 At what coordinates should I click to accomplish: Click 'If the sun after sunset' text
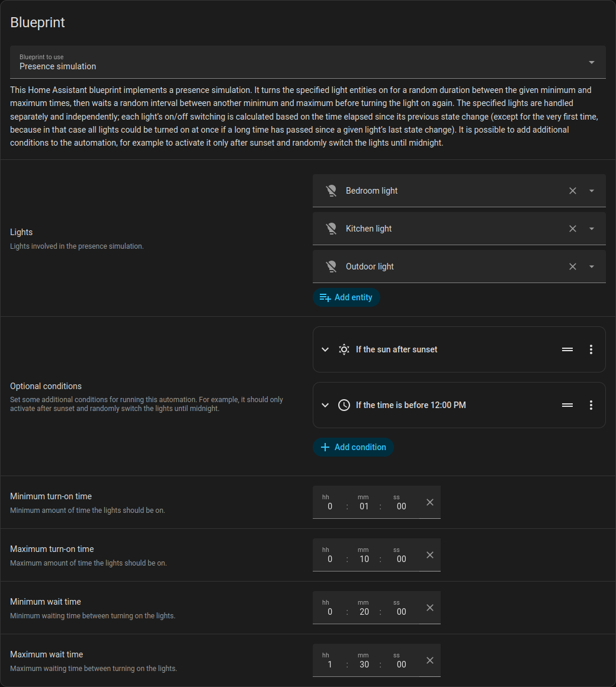pyautogui.click(x=396, y=349)
